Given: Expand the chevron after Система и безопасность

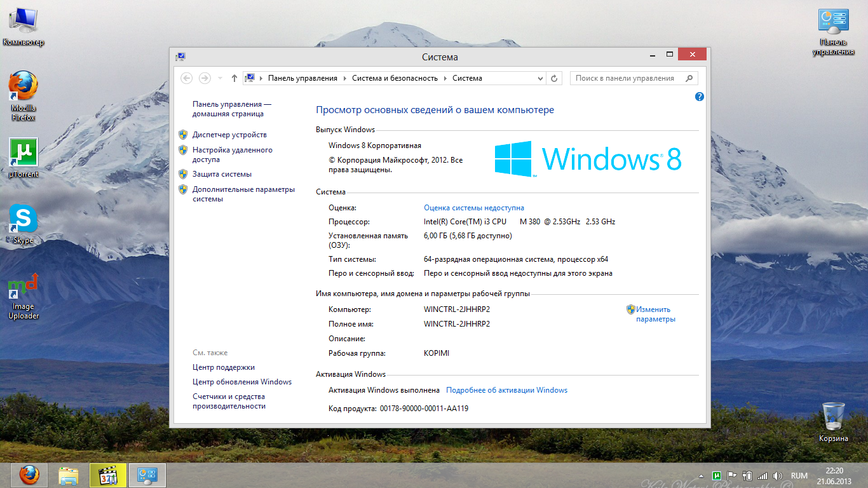Looking at the screenshot, I should 445,78.
